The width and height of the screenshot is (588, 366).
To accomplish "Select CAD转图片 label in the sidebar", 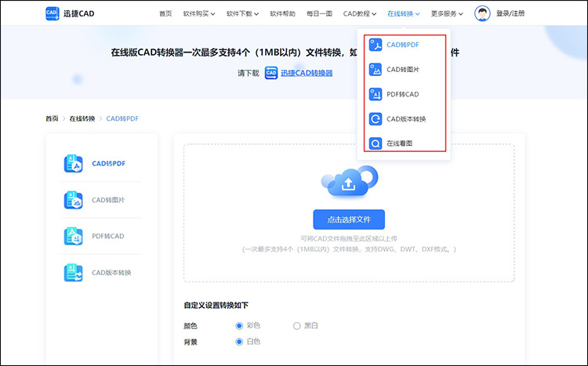I will [108, 200].
